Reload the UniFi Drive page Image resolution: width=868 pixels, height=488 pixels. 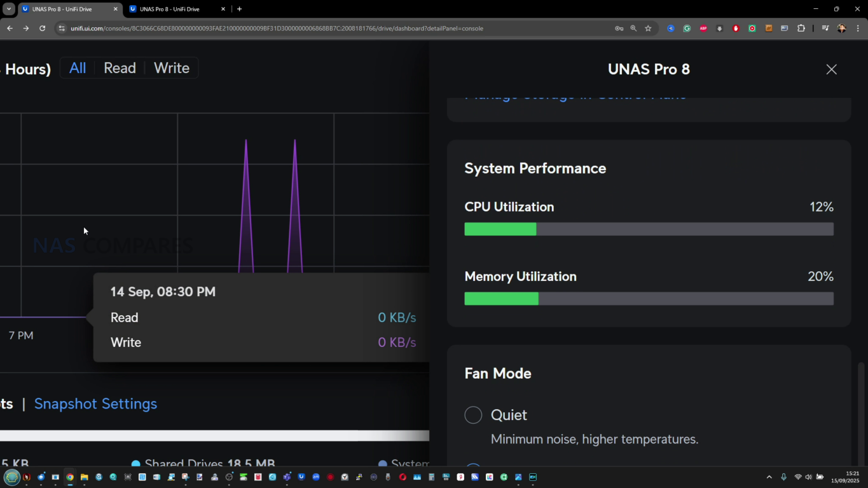pyautogui.click(x=42, y=29)
